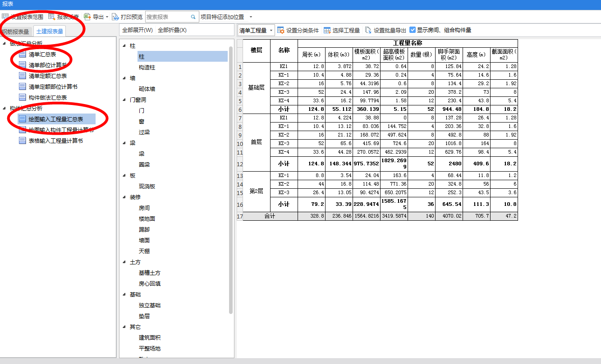Collapse the 门窗洞 category arrow

[124, 100]
